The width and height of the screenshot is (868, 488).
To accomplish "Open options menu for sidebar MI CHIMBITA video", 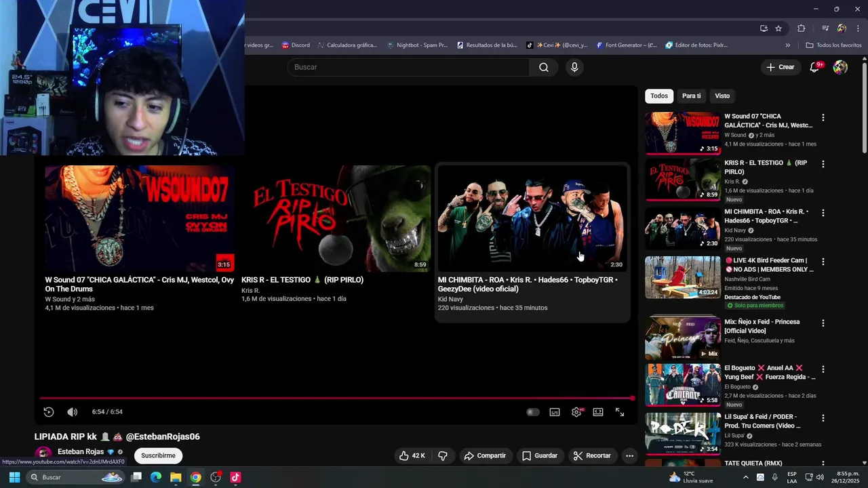I will (823, 213).
